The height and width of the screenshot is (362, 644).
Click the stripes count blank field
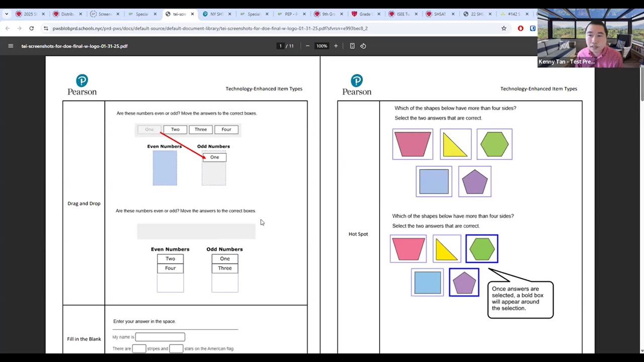(139, 348)
